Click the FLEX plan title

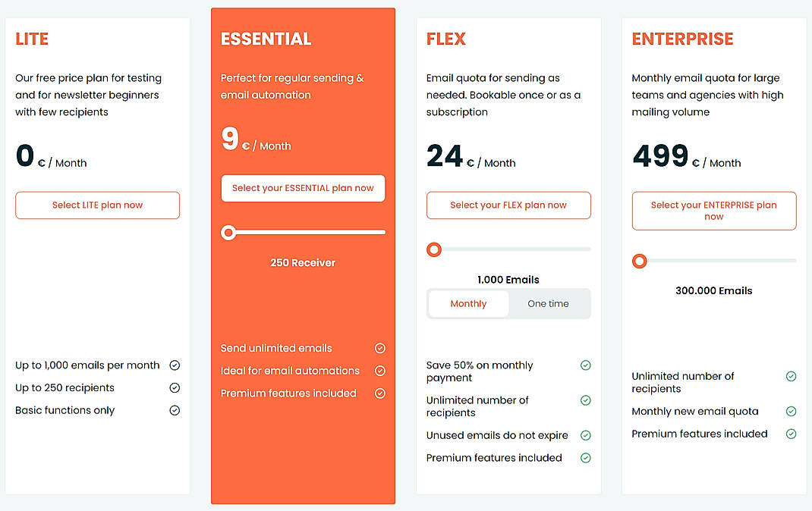click(x=446, y=39)
